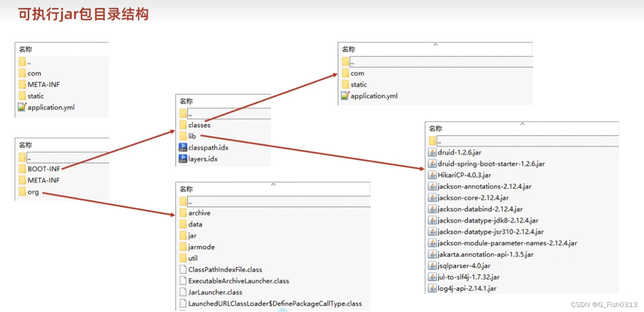Open the org folder icon

coord(22,192)
